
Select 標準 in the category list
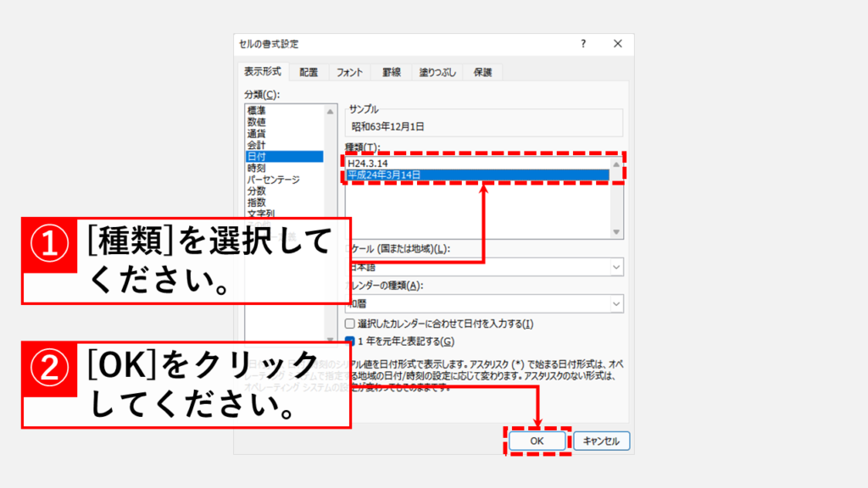pyautogui.click(x=256, y=110)
